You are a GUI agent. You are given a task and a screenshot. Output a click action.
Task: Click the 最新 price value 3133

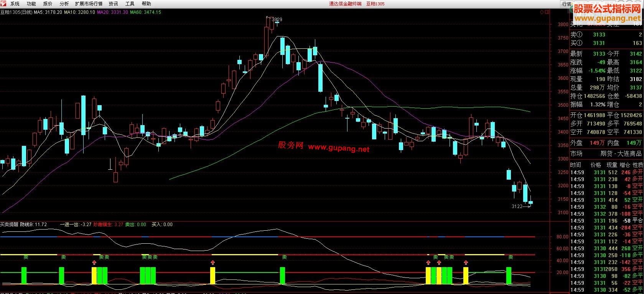point(599,54)
